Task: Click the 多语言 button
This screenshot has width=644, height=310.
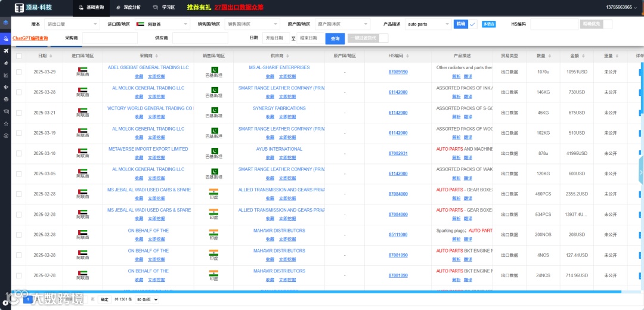Action: tap(489, 24)
